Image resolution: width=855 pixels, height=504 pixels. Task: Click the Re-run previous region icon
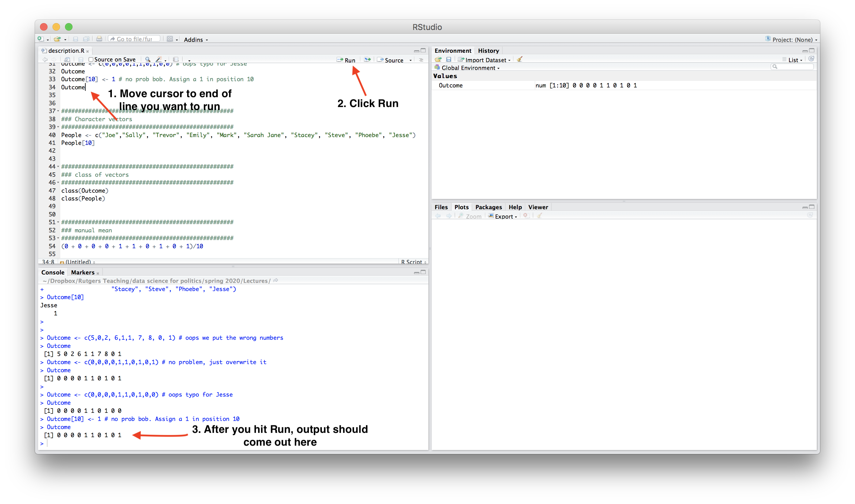(367, 60)
